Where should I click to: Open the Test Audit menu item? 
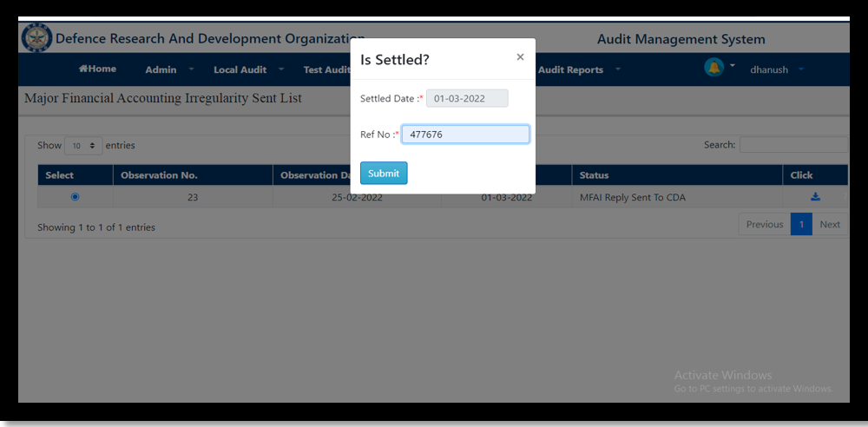tap(325, 69)
